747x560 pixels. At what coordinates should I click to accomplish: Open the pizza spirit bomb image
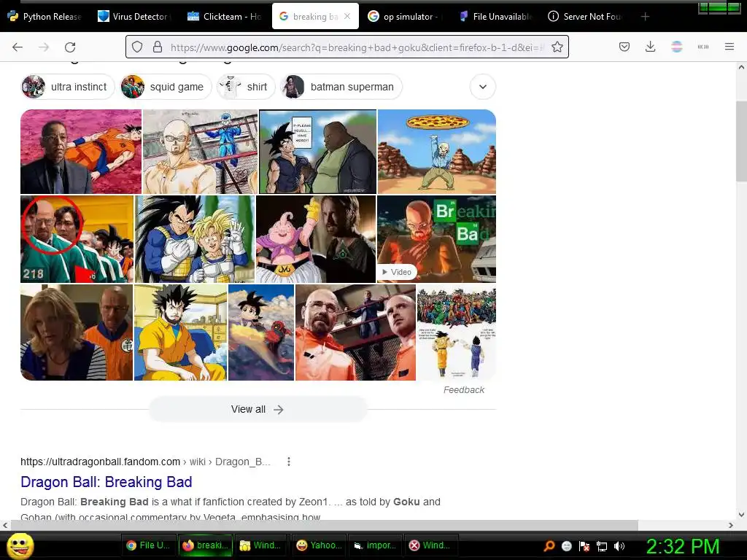click(437, 152)
